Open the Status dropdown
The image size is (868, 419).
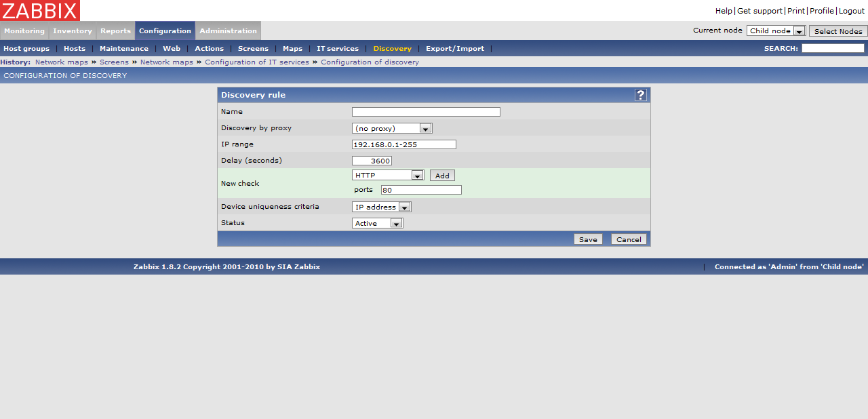(377, 223)
